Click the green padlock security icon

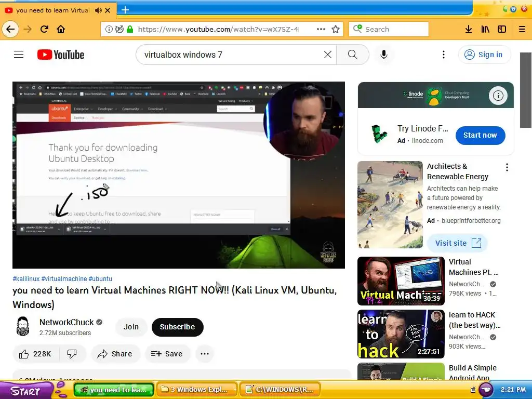129,29
